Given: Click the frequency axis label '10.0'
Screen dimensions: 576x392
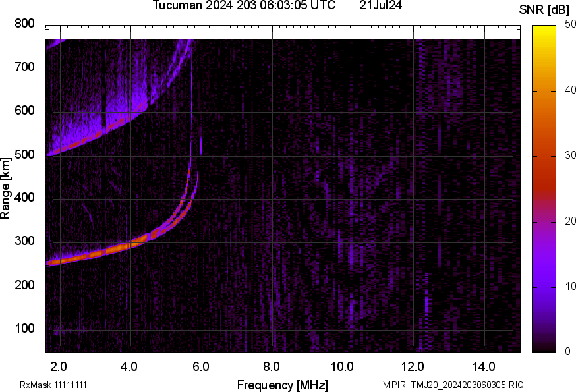Looking at the screenshot, I should click(342, 366).
